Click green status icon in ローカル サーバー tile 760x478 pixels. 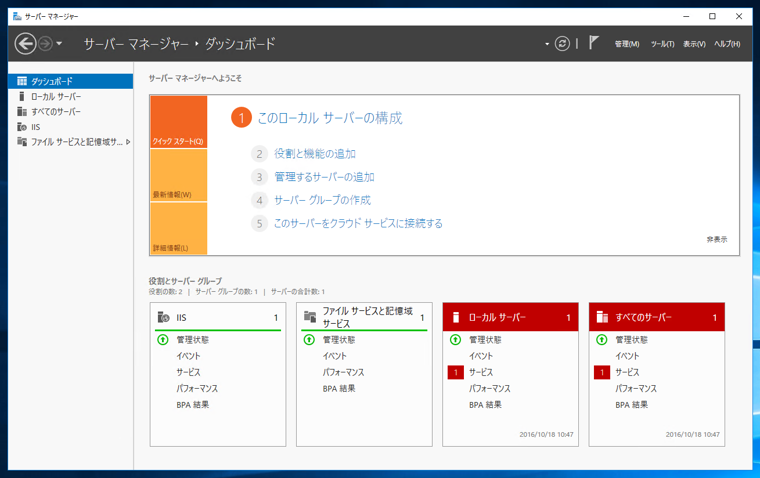tap(456, 339)
